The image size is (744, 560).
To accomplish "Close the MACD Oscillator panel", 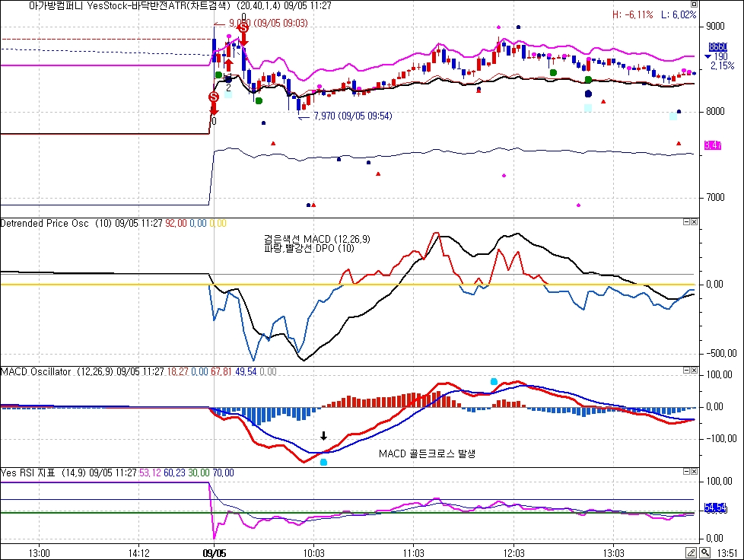I will [695, 371].
